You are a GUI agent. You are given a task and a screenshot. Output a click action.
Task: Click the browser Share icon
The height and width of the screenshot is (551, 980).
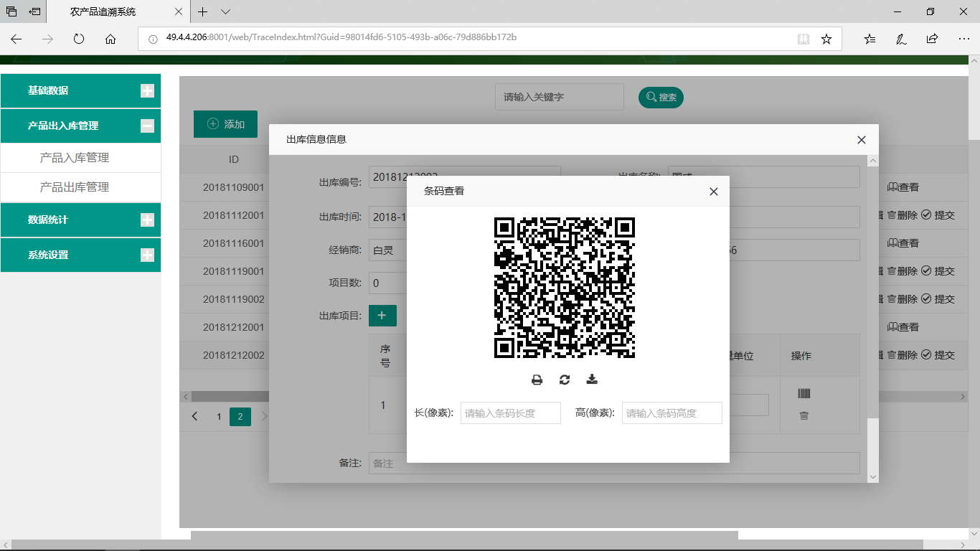[x=932, y=39]
